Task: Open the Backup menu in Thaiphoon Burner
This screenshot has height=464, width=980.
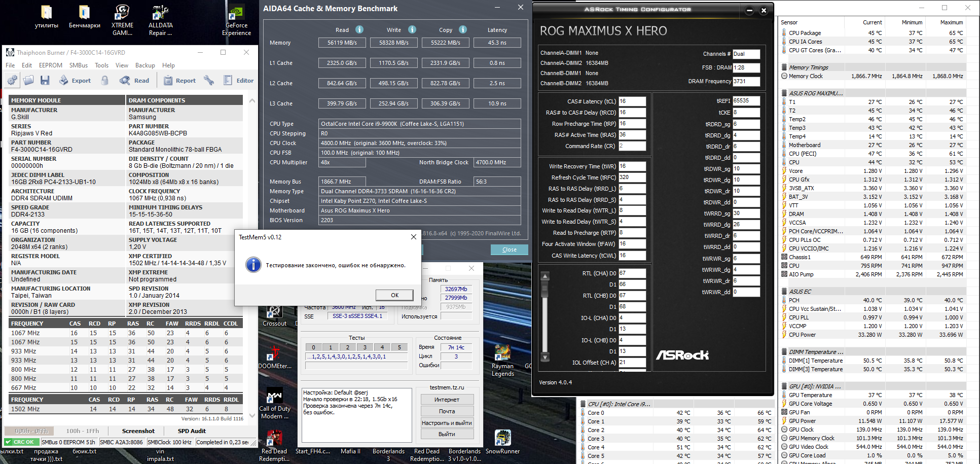Action: coord(145,65)
